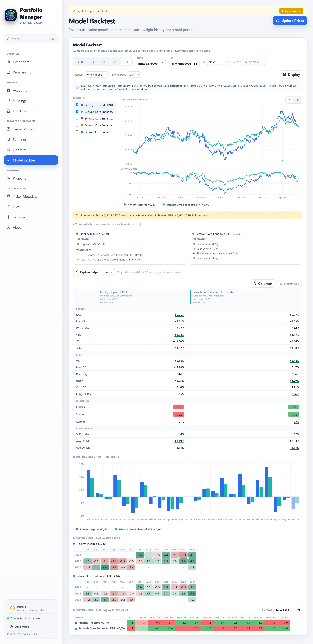The image size is (313, 644).
Task: Click the Target Models pie icon
Action: [x=8, y=129]
